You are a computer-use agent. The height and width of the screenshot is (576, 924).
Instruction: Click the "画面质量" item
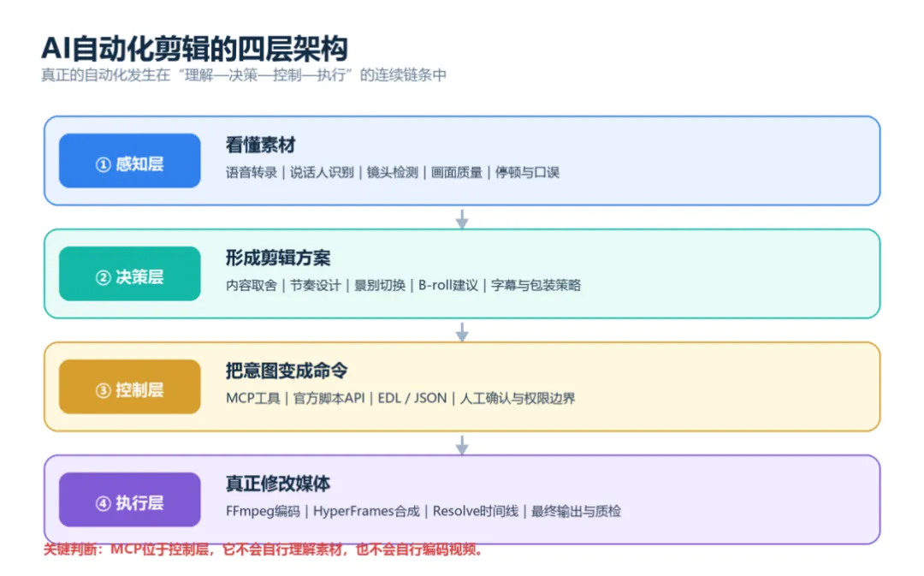pyautogui.click(x=457, y=173)
